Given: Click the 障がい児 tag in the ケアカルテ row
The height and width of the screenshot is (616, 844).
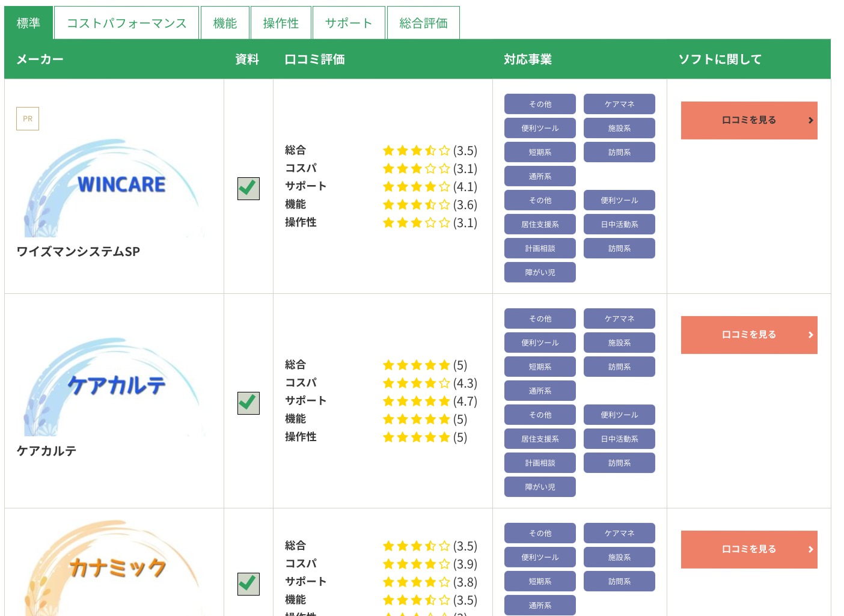Looking at the screenshot, I should [540, 487].
